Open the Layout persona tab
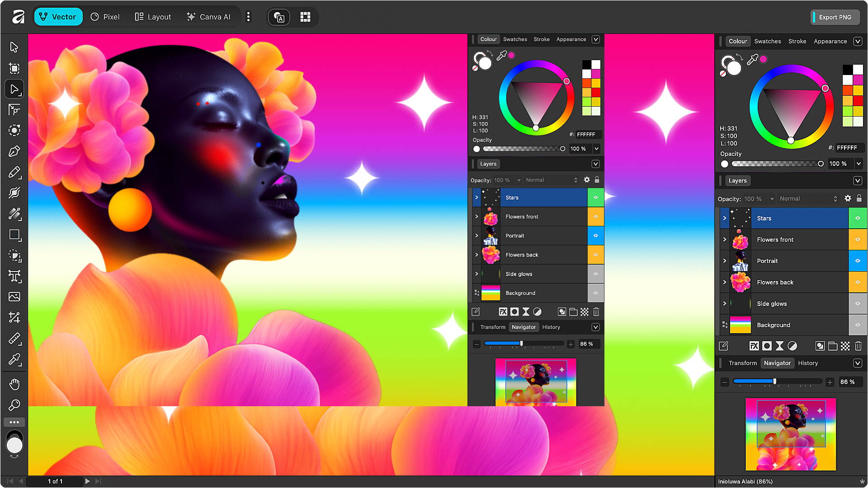This screenshot has width=868, height=488. tap(153, 17)
